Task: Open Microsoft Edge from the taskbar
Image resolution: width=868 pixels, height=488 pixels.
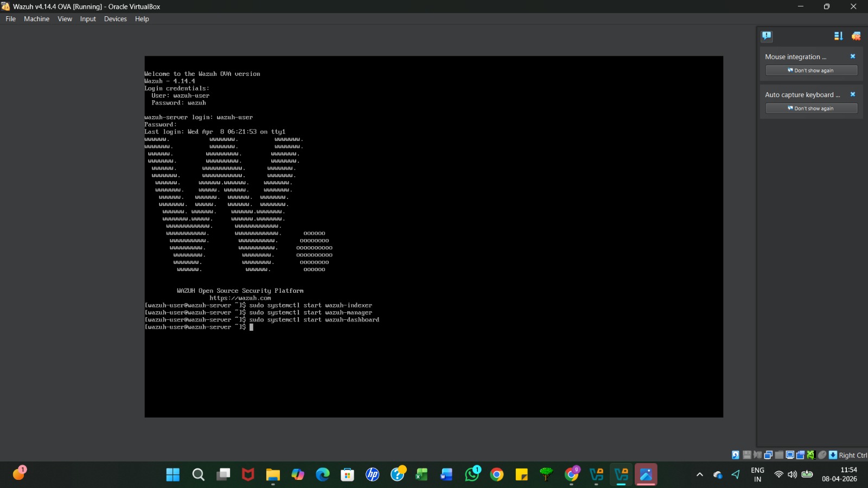Action: [x=323, y=475]
